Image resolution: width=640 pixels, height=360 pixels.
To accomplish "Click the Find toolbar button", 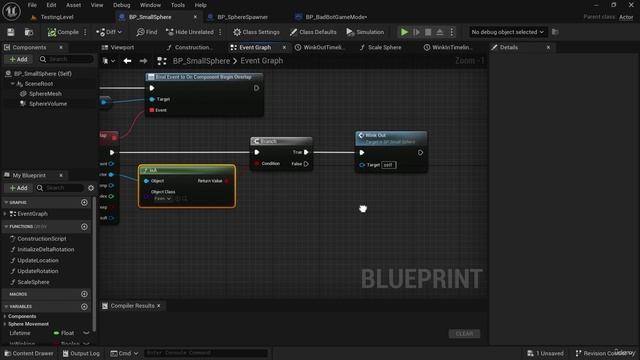I will (147, 32).
